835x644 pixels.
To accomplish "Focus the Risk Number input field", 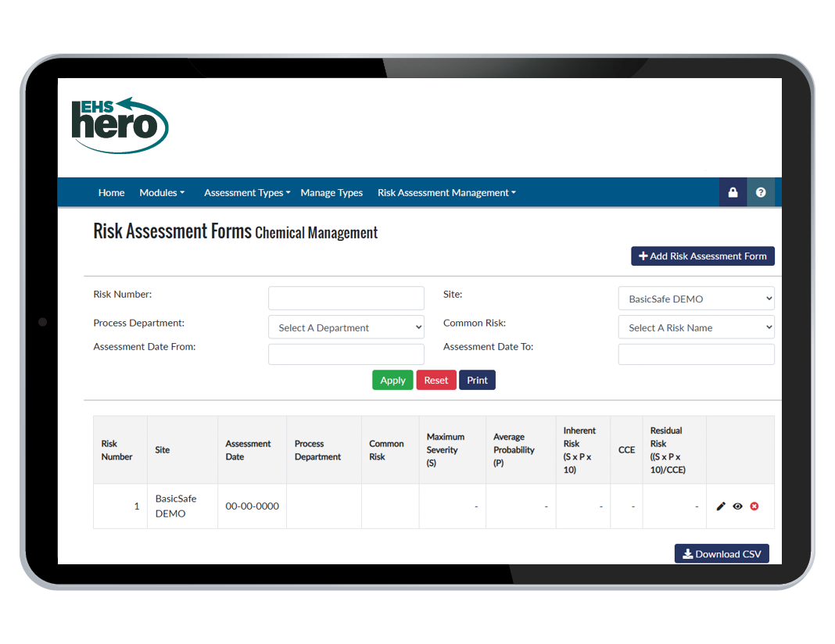I will pyautogui.click(x=346, y=299).
